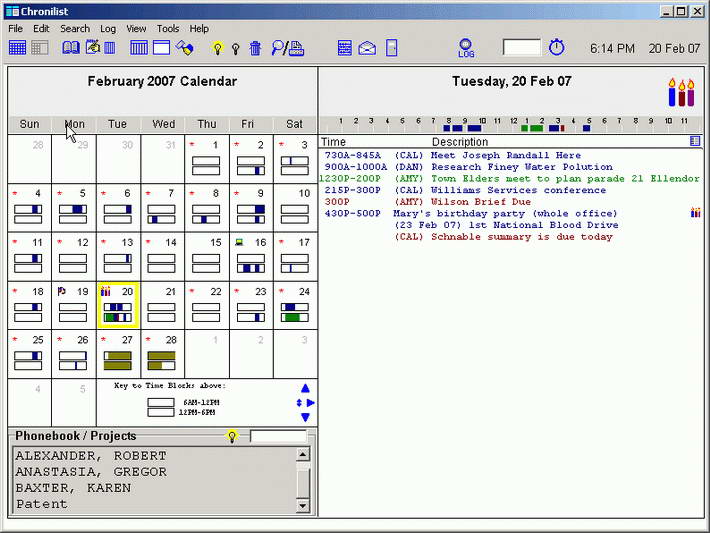The image size is (710, 533).
Task: Click the printer icon in toolbar
Action: (x=297, y=48)
